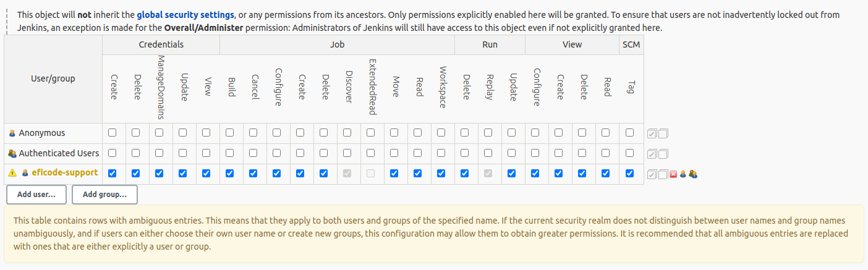Enable Job Build for Authenticated Users

pos(230,153)
